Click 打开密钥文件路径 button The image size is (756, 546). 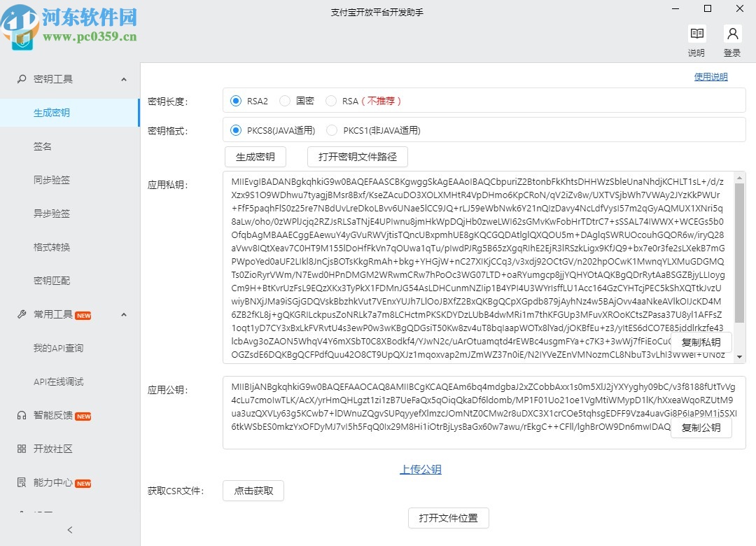[358, 157]
